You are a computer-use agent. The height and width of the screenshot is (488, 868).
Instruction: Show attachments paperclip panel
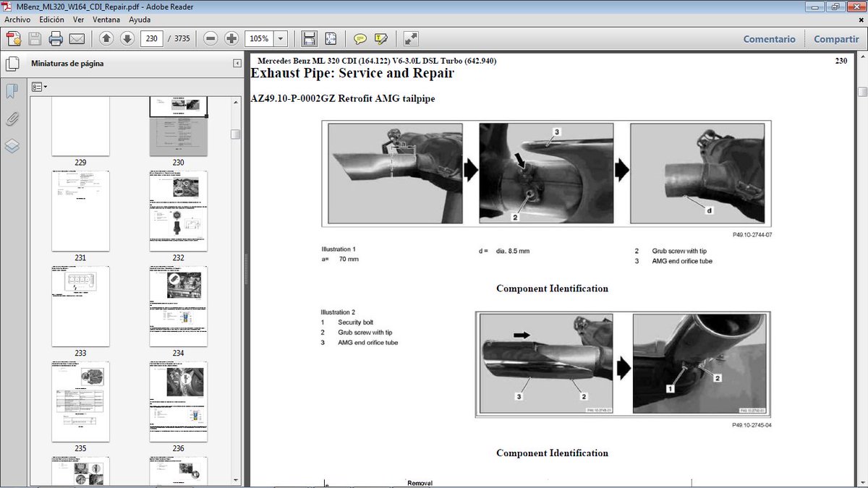12,119
